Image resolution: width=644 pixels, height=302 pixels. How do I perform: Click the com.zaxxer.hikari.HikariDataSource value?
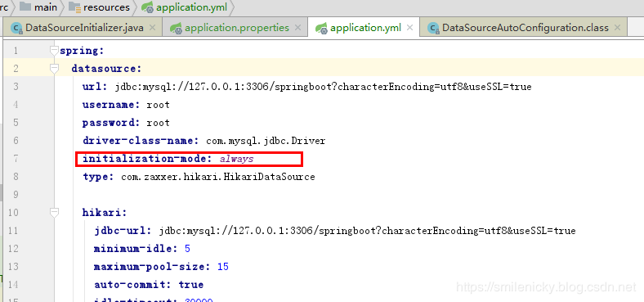coord(218,177)
